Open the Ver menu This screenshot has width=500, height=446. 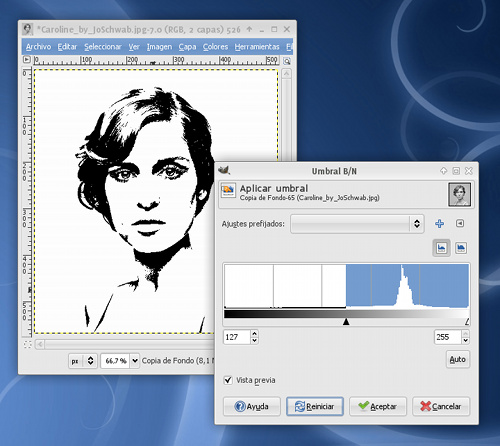134,47
